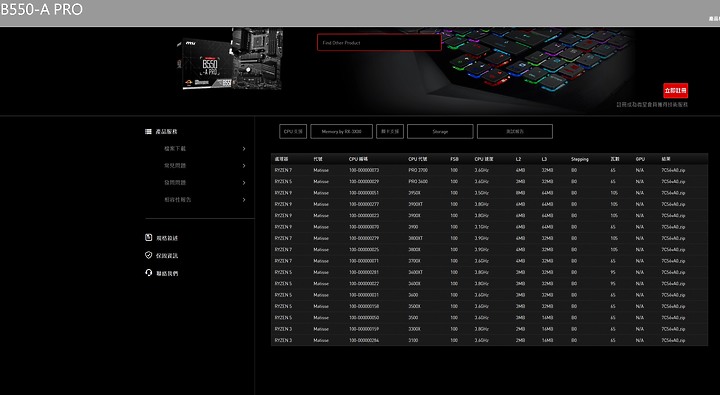The height and width of the screenshot is (395, 720).
Task: Download 7C56vA0.zip in the 3300X row
Action: point(673,329)
